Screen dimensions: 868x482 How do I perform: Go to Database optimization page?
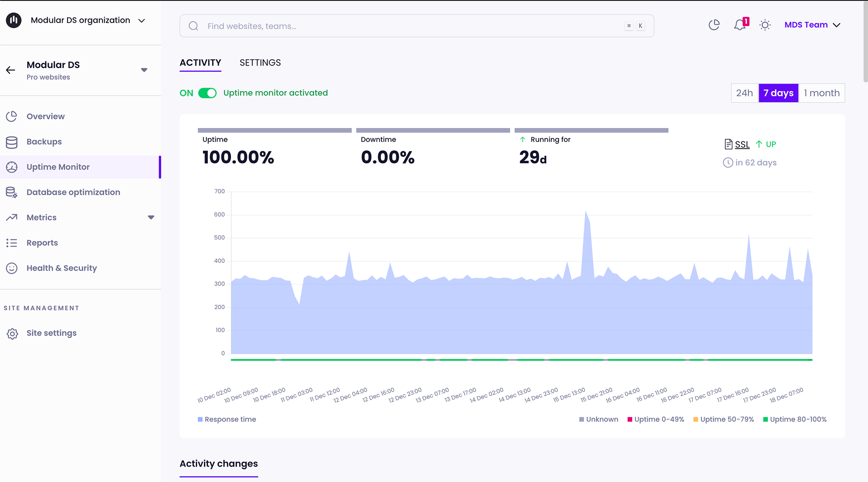[73, 192]
